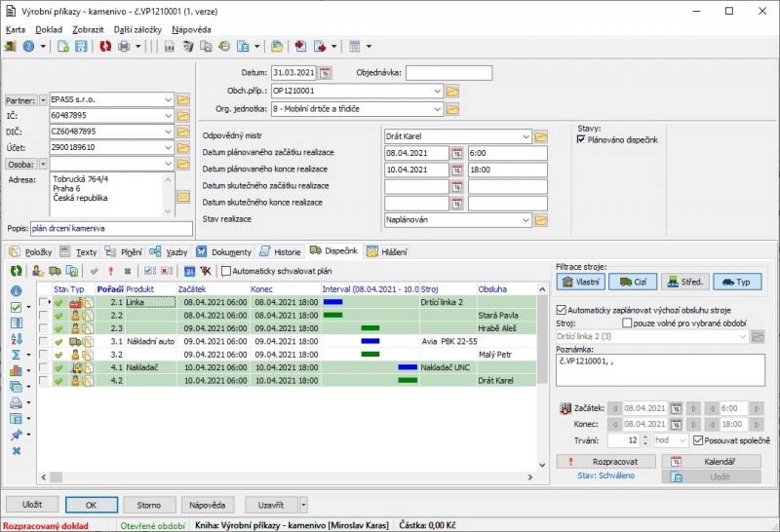Click the printer icon in main toolbar
The image size is (780, 532).
tap(124, 46)
